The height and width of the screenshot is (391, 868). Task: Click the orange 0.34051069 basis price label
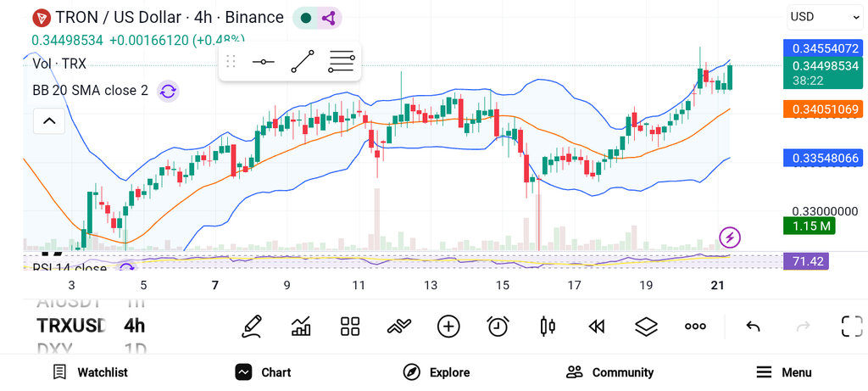(823, 109)
